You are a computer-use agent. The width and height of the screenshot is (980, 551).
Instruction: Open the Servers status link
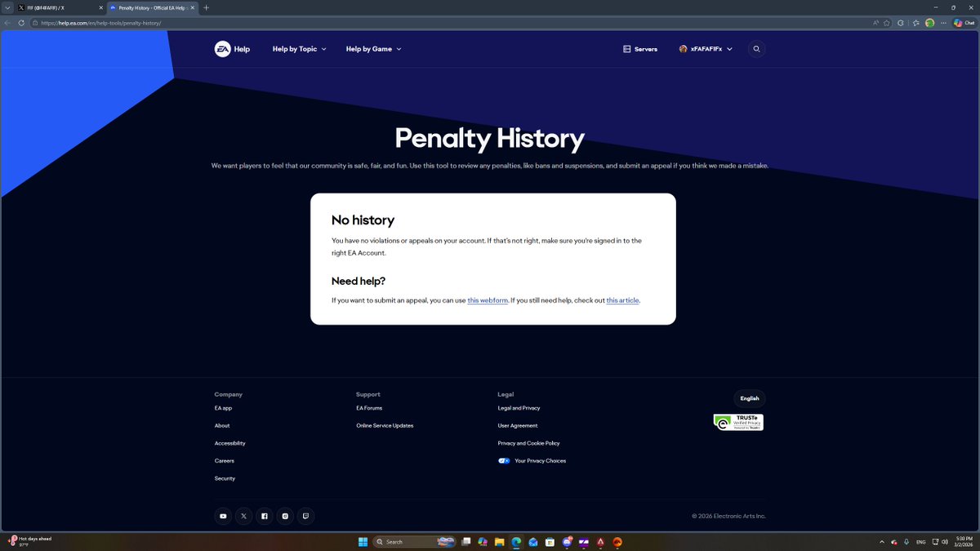(x=640, y=49)
